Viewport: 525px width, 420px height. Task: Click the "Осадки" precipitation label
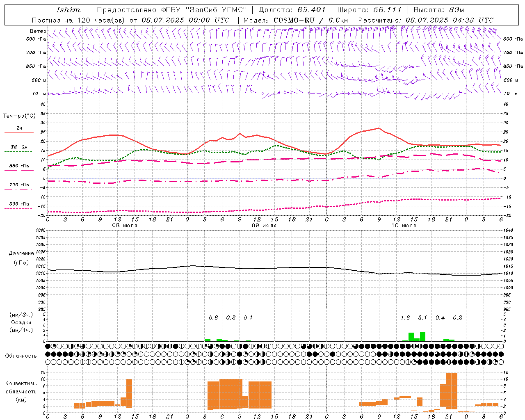21,322
